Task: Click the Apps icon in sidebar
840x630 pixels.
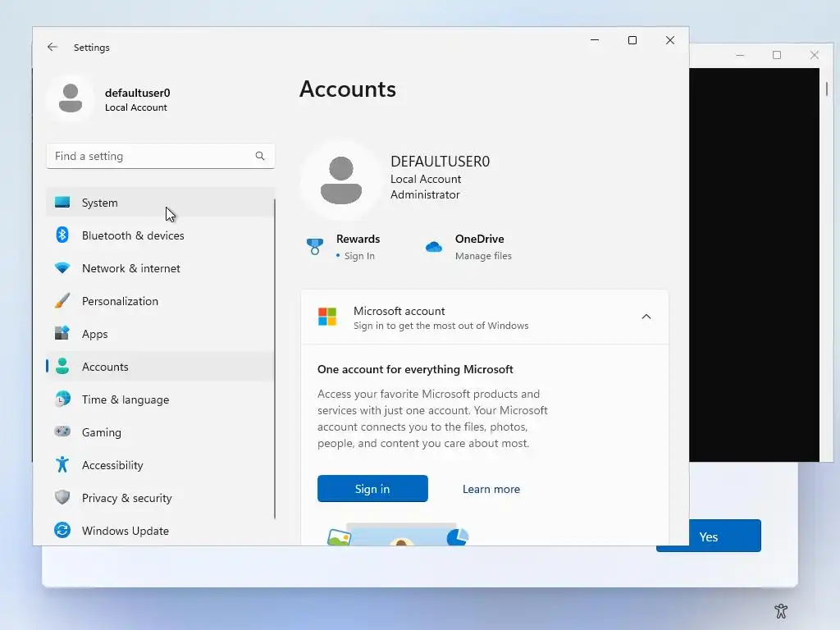Action: [x=62, y=333]
